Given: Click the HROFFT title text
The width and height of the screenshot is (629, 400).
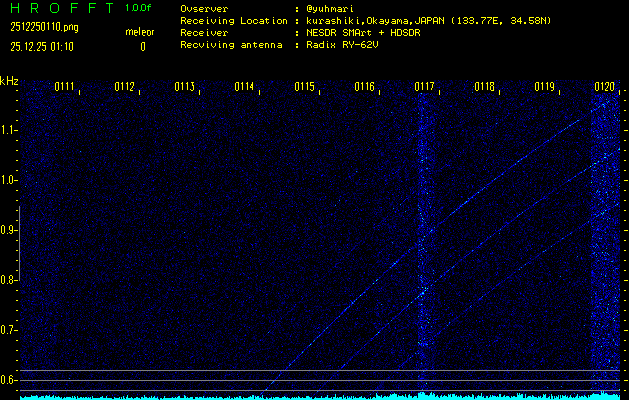Looking at the screenshot, I should point(57,8).
